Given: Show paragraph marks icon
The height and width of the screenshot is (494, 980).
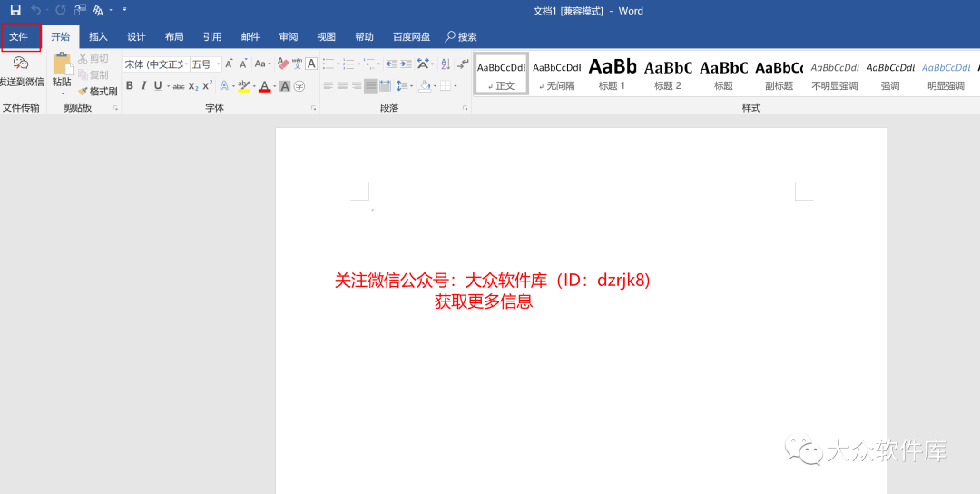Looking at the screenshot, I should tap(463, 64).
